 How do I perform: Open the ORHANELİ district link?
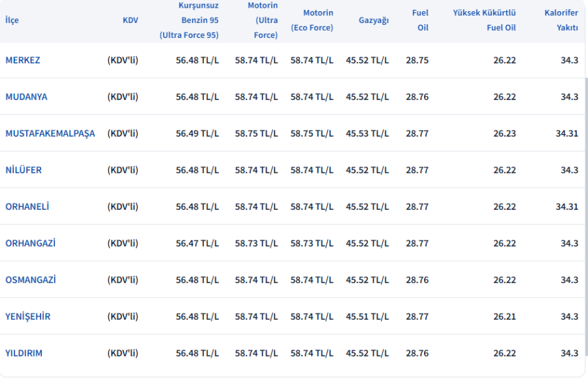(27, 207)
